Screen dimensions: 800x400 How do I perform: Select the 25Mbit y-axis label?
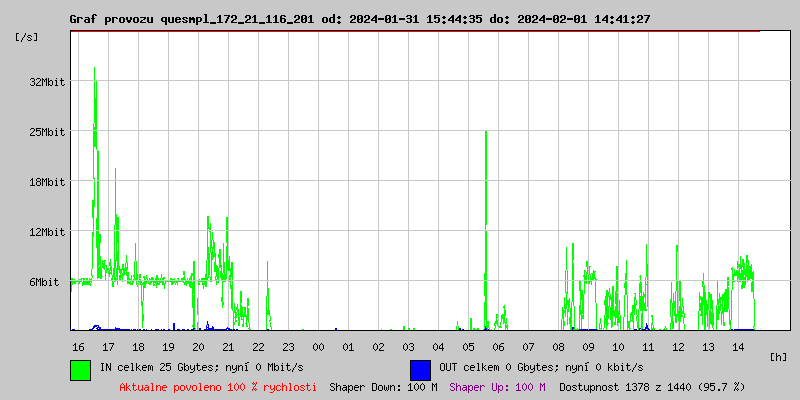point(47,132)
